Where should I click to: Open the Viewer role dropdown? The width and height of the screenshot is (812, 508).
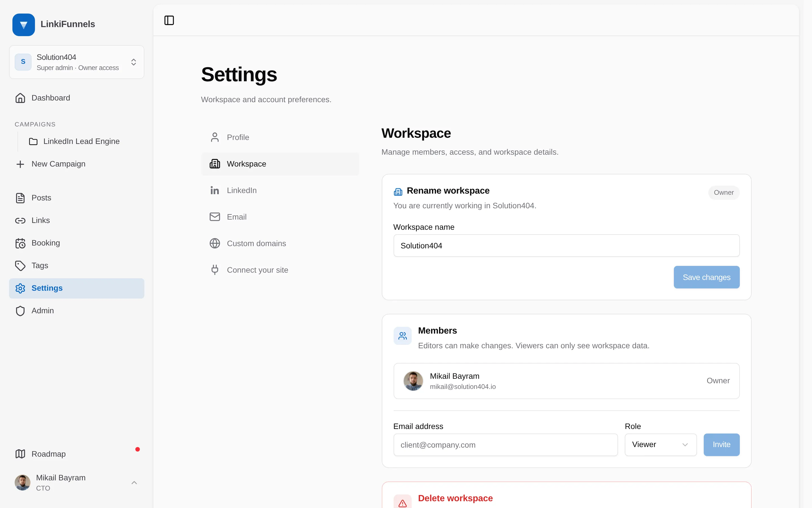click(660, 444)
